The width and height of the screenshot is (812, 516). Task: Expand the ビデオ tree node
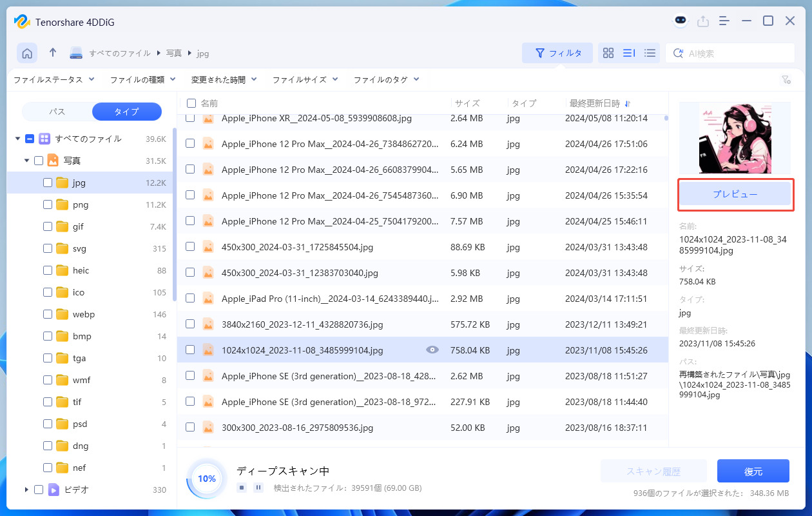click(26, 490)
